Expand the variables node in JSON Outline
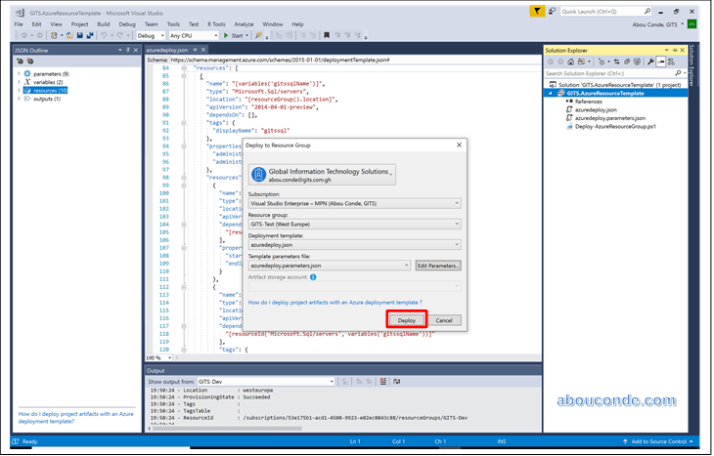This screenshot has width=714, height=456. [19, 82]
